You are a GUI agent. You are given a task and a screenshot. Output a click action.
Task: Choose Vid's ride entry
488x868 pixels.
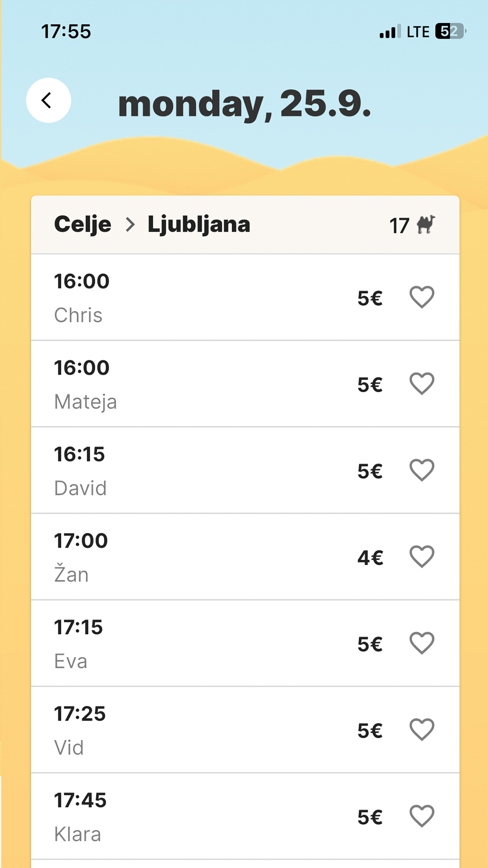(x=245, y=730)
